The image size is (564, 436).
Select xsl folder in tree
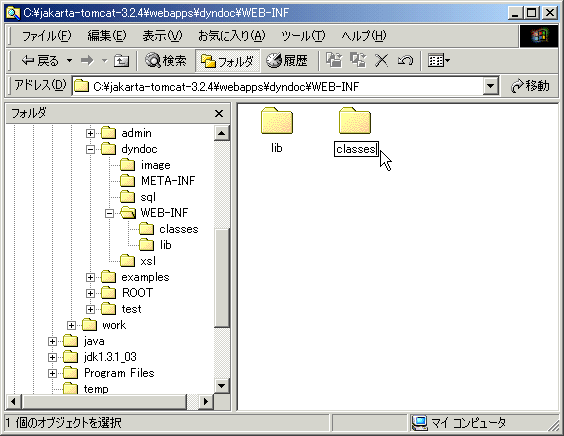(148, 261)
